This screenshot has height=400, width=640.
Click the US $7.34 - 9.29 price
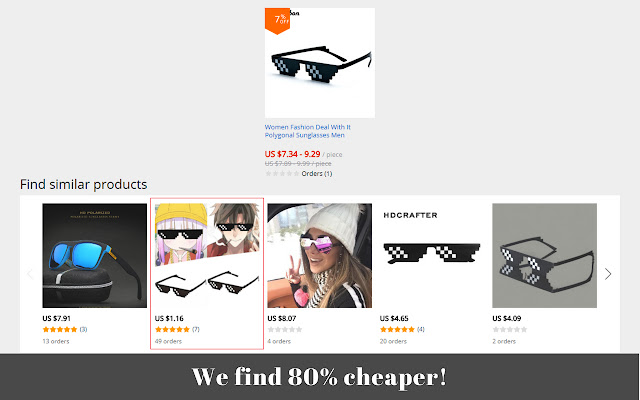(x=292, y=154)
